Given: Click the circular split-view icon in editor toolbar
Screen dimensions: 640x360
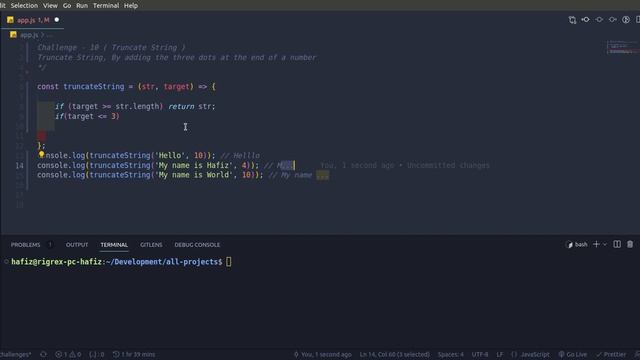Looking at the screenshot, I should coord(626,20).
